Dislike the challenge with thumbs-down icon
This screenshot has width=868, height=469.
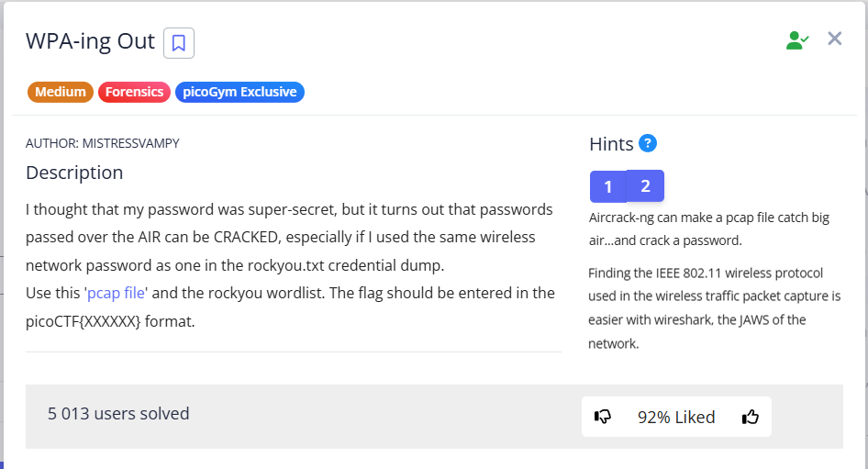[x=603, y=417]
